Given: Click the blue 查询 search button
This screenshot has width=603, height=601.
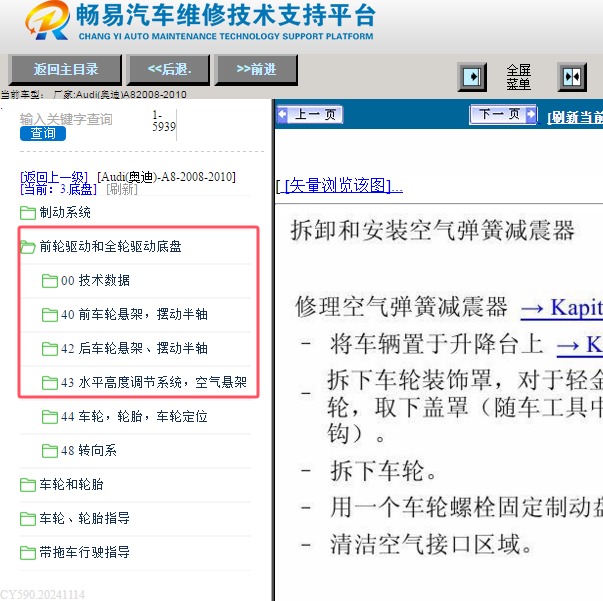Looking at the screenshot, I should point(43,133).
